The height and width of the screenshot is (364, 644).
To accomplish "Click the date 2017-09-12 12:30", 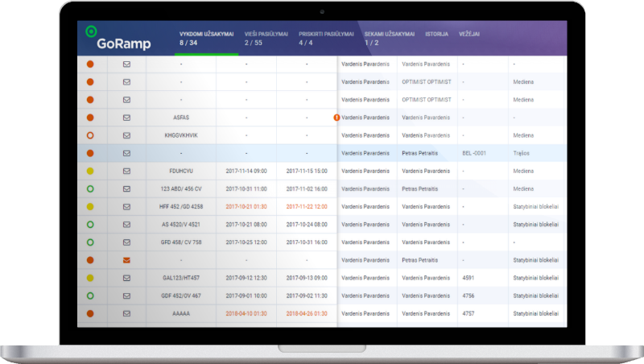I will tap(246, 278).
